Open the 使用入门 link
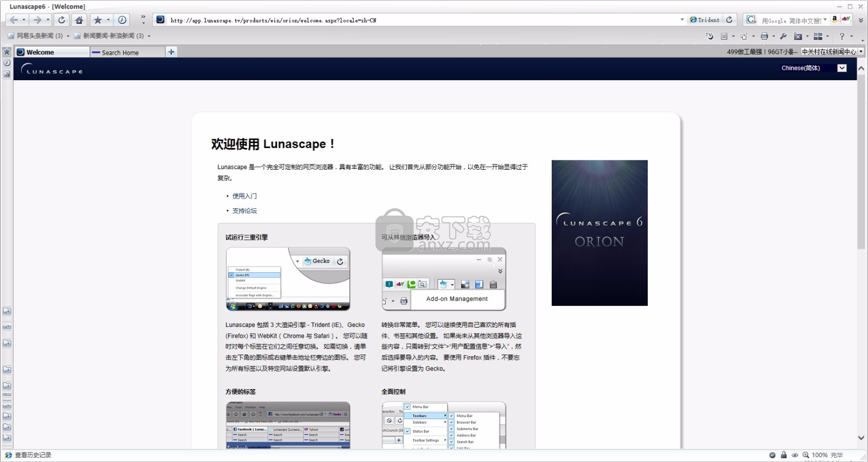The height and width of the screenshot is (462, 868). tap(245, 196)
